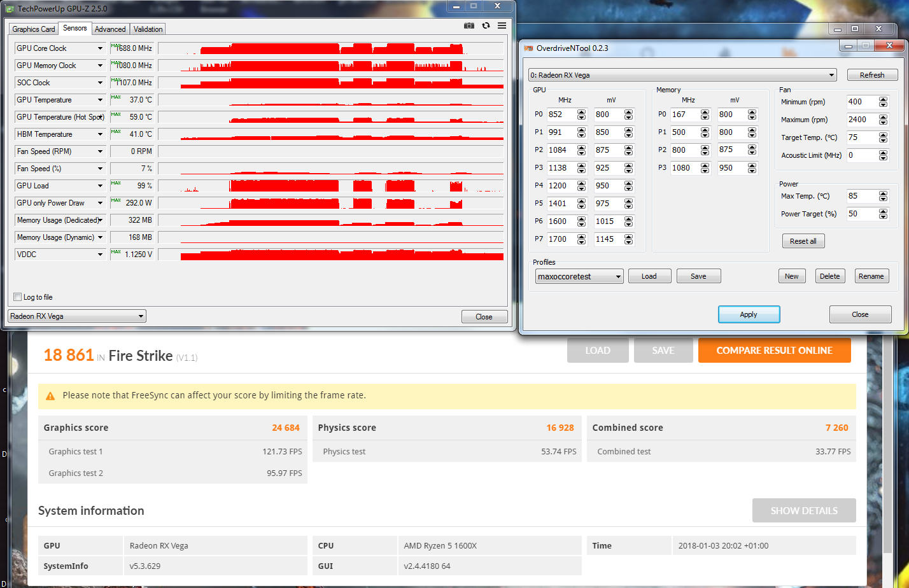
Task: Click GPU P0 MHz field 852
Action: pyautogui.click(x=561, y=115)
